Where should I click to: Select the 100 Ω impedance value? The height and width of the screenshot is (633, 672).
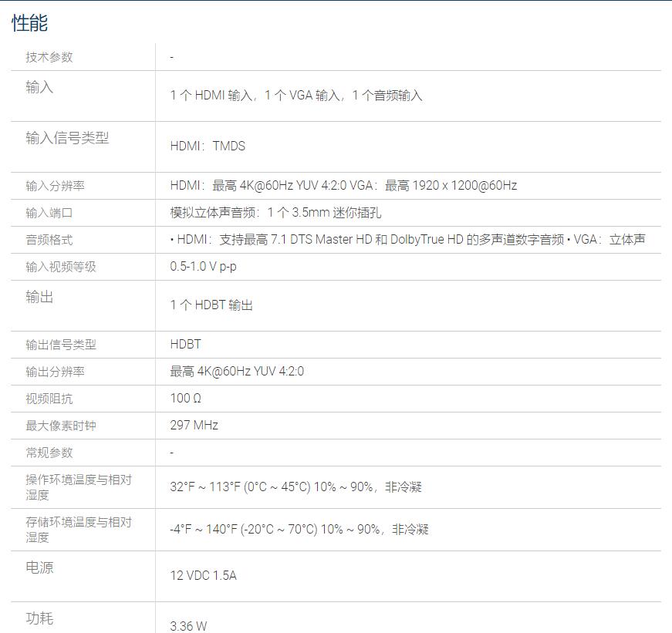click(x=186, y=399)
